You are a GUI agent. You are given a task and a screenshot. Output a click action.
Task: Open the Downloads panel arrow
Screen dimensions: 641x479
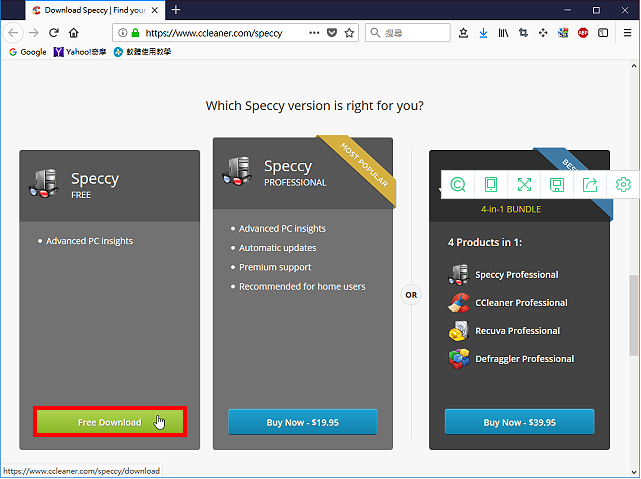tap(483, 33)
